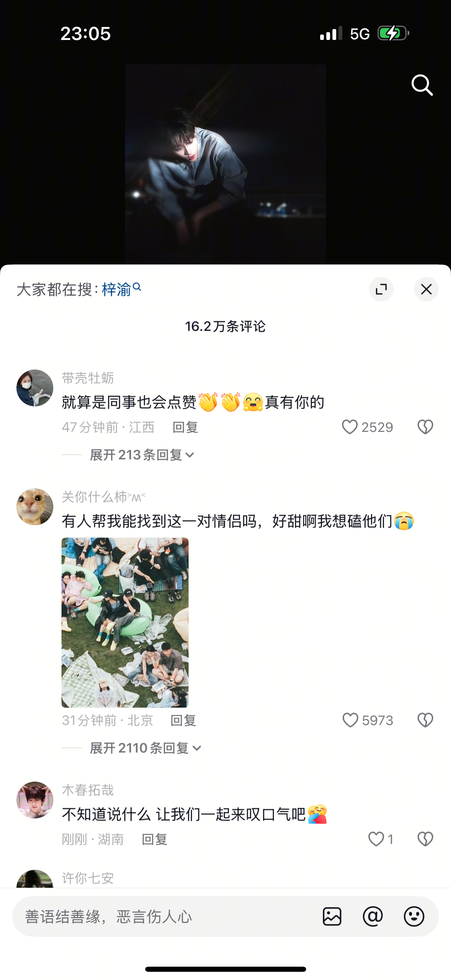
Task: Reply to the comment from 北京
Action: pyautogui.click(x=183, y=720)
